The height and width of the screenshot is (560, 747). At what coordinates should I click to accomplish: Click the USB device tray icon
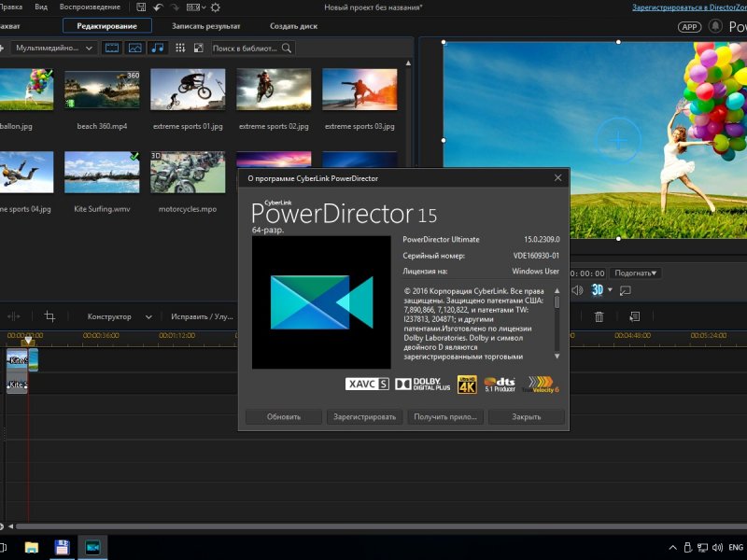pyautogui.click(x=687, y=548)
